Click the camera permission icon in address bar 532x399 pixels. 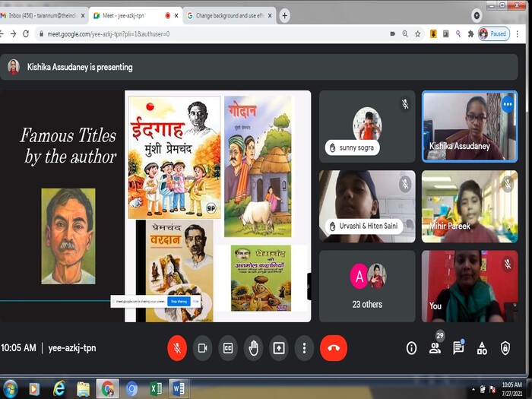393,34
